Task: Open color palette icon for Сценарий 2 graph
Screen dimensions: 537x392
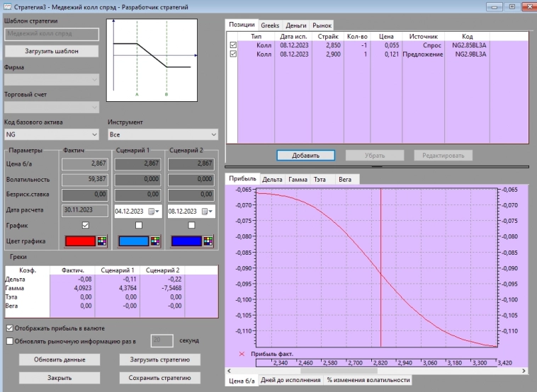Action: 209,241
